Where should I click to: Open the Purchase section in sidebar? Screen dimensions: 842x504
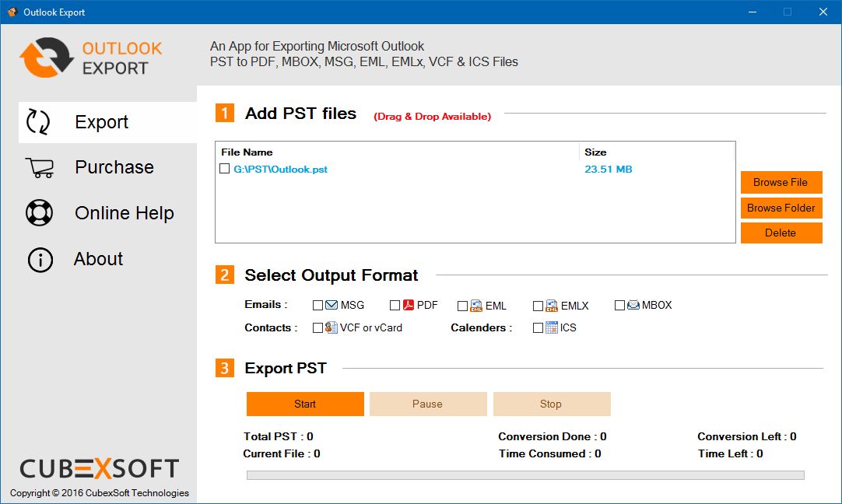[x=114, y=167]
